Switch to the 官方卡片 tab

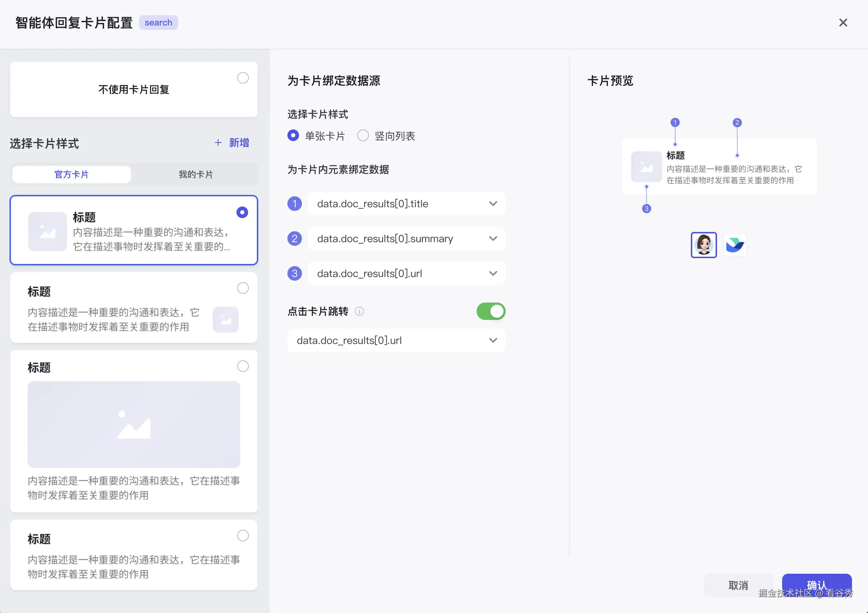click(x=71, y=174)
